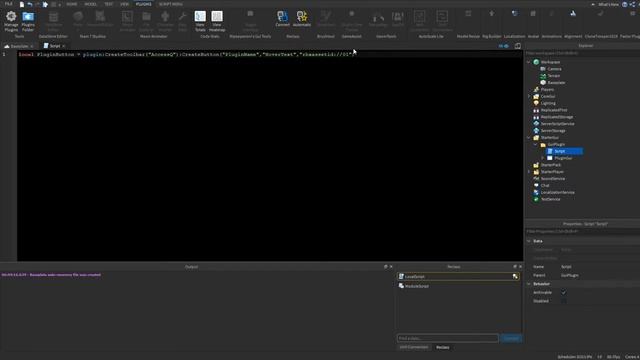Toggle the Archivable checkbox
The image size is (640, 360).
point(564,293)
